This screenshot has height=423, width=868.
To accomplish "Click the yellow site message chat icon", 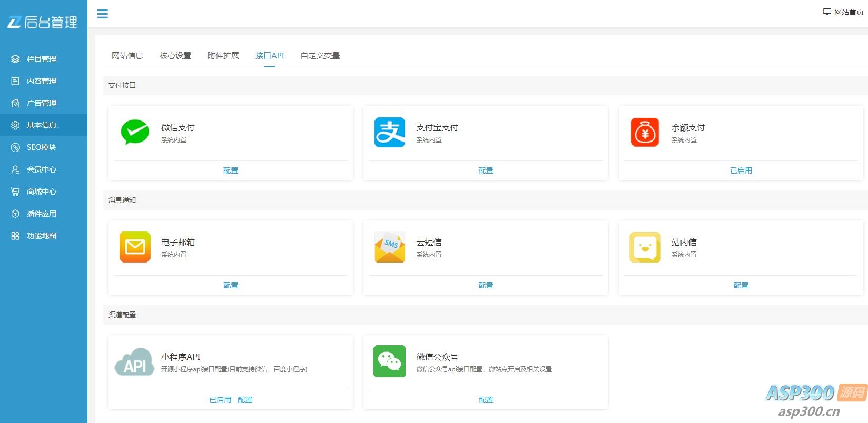I will coord(645,247).
